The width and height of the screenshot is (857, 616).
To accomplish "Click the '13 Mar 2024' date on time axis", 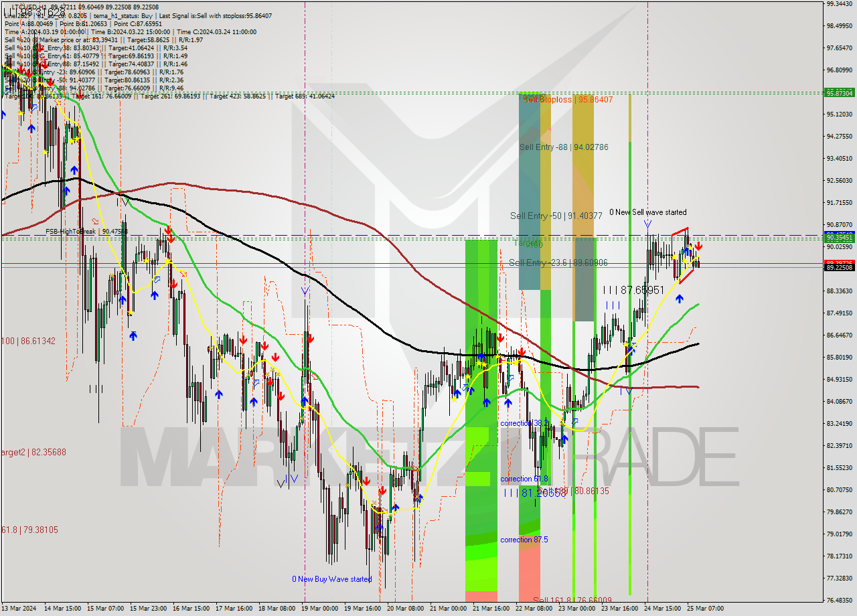I will 20,609.
